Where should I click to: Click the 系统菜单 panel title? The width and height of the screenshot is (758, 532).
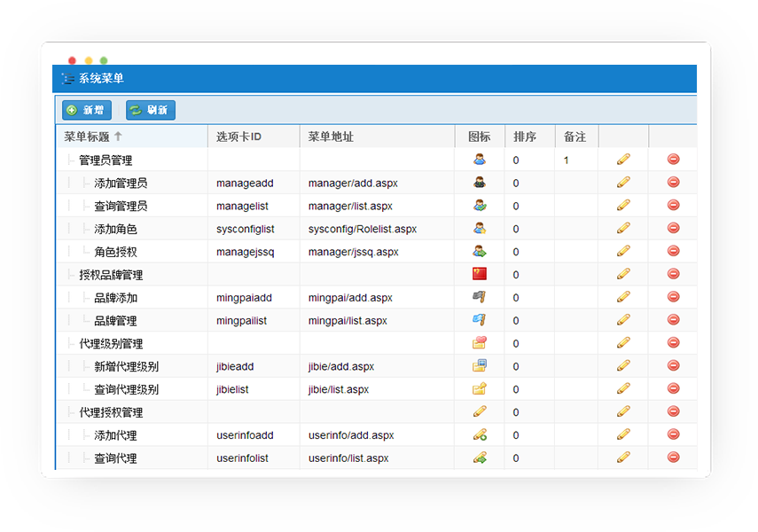[101, 79]
